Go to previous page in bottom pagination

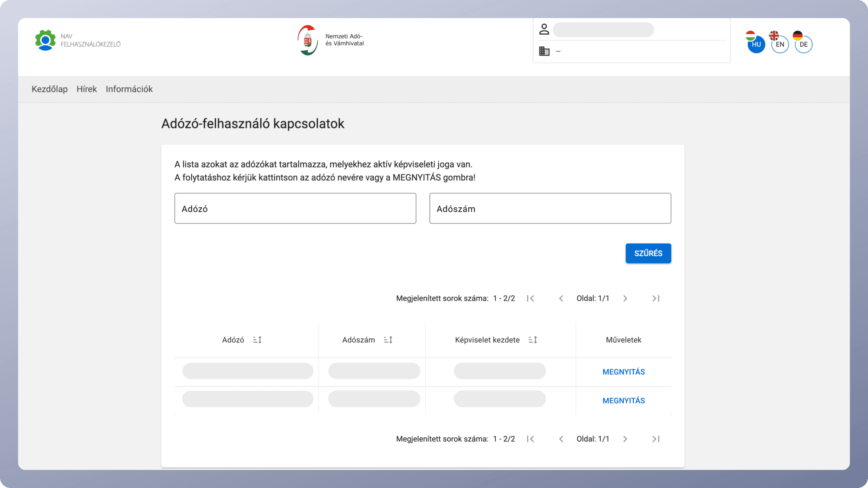pyautogui.click(x=561, y=439)
